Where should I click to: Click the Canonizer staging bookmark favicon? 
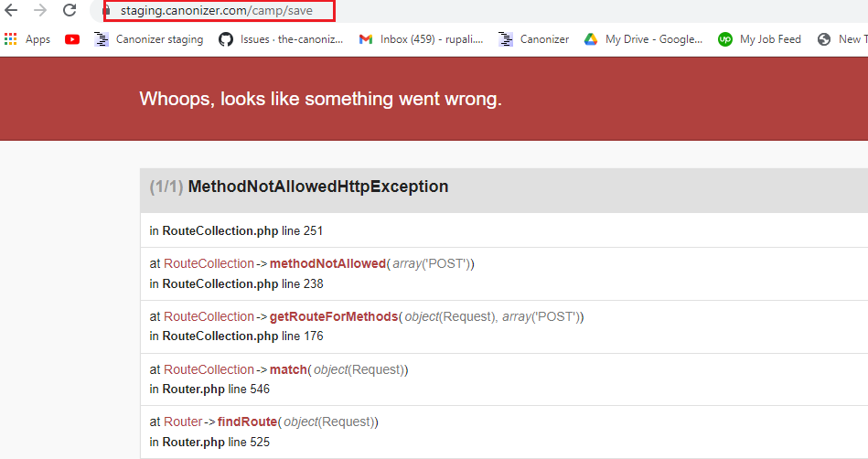coord(102,39)
